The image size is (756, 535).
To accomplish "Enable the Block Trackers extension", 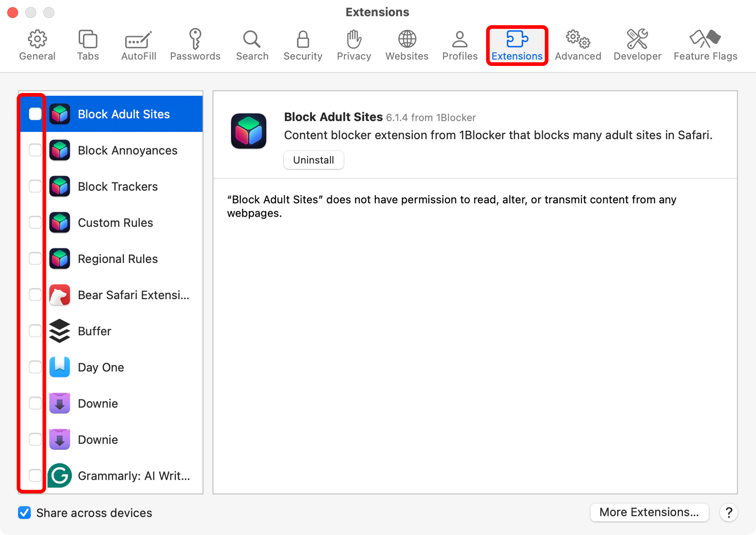I will pos(35,186).
